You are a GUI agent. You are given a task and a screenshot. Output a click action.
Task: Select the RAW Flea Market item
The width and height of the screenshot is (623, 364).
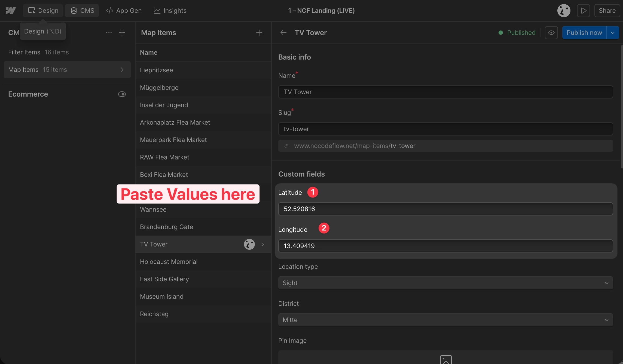point(203,157)
